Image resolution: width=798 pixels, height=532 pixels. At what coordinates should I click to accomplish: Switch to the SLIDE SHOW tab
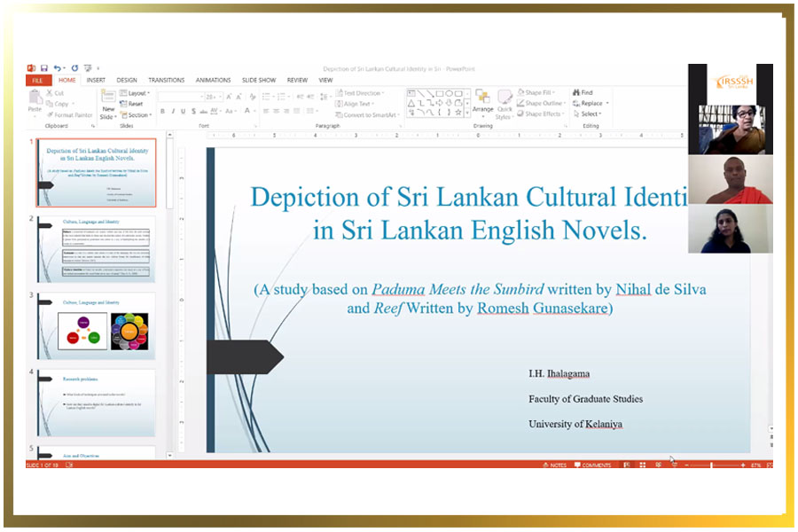[259, 81]
